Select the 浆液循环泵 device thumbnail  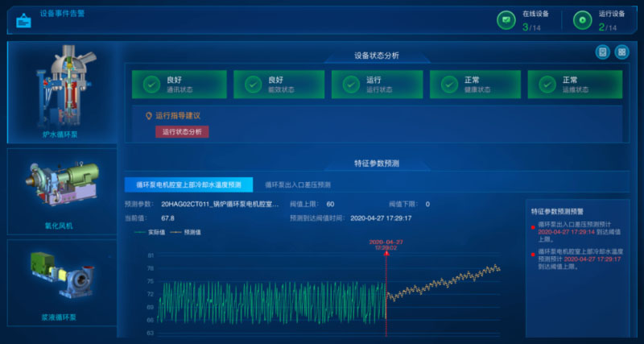click(63, 282)
